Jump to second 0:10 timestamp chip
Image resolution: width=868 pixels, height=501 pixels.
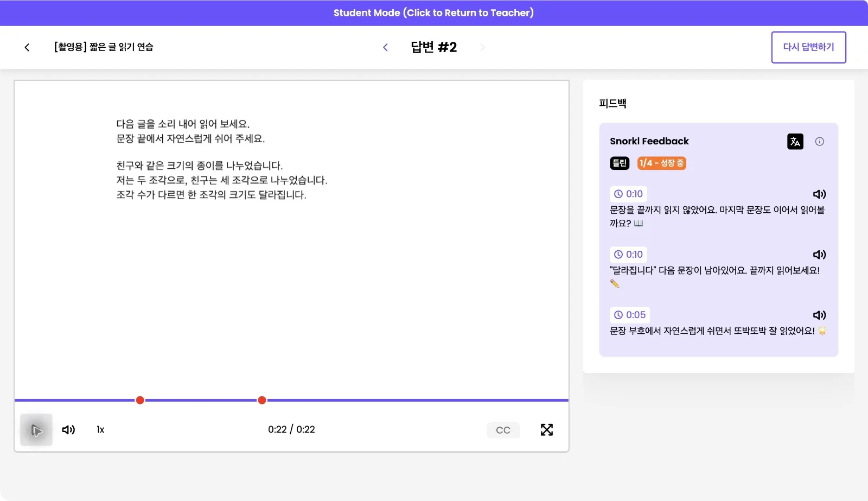coord(629,255)
